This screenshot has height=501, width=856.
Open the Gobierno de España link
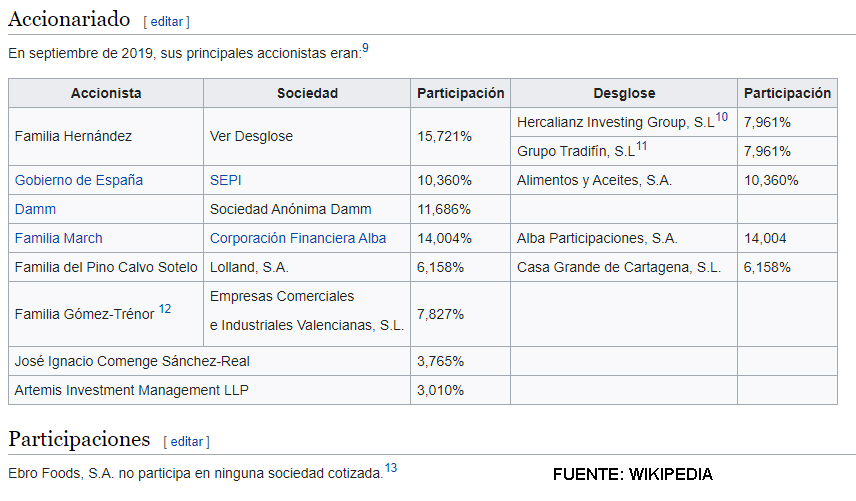tap(79, 180)
